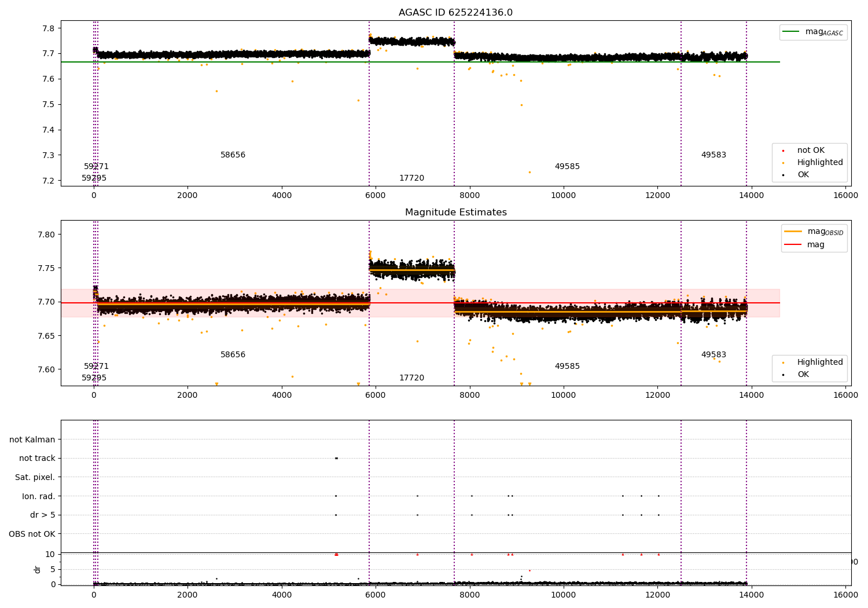868x608 pixels.
Task: Select "Highlighted" legend entry in Magnitude Estimates plot
Action: [x=820, y=362]
